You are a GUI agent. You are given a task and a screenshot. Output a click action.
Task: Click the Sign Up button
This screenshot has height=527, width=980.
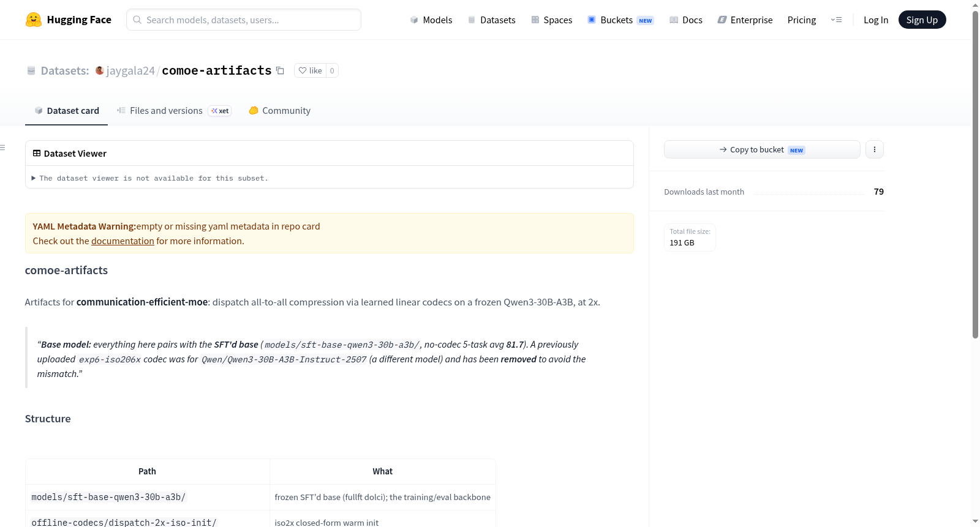(922, 20)
